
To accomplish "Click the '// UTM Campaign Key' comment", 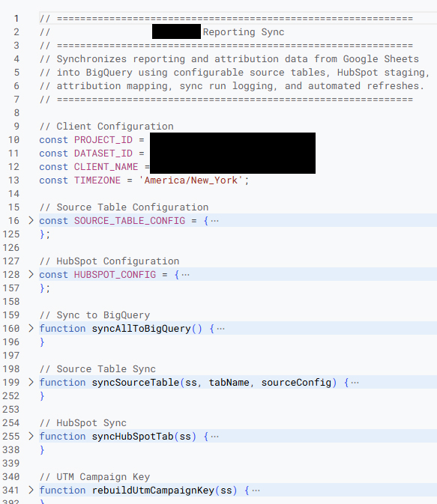I will pyautogui.click(x=94, y=477).
